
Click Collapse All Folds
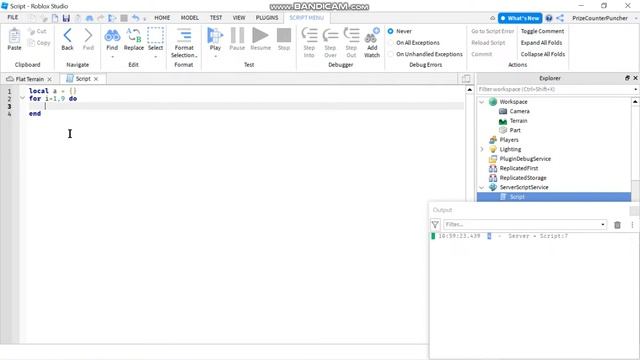click(x=542, y=54)
